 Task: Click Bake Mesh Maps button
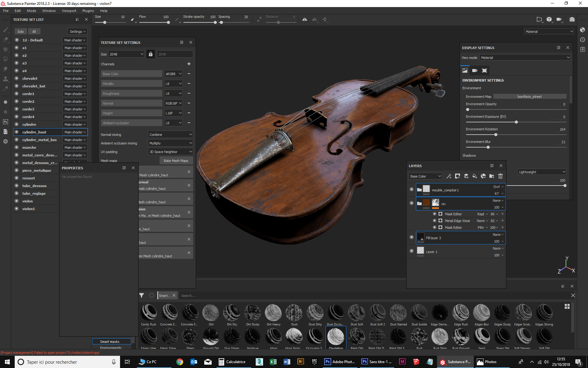pyautogui.click(x=176, y=160)
